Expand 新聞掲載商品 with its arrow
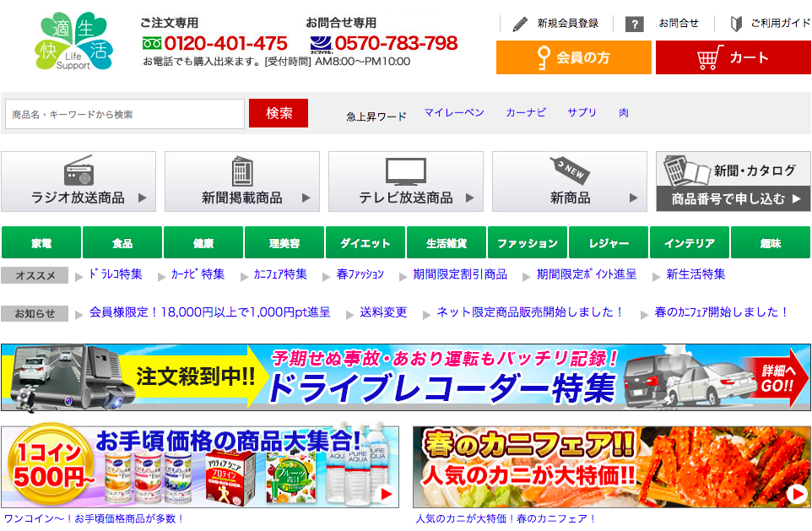The height and width of the screenshot is (531, 812). (306, 198)
